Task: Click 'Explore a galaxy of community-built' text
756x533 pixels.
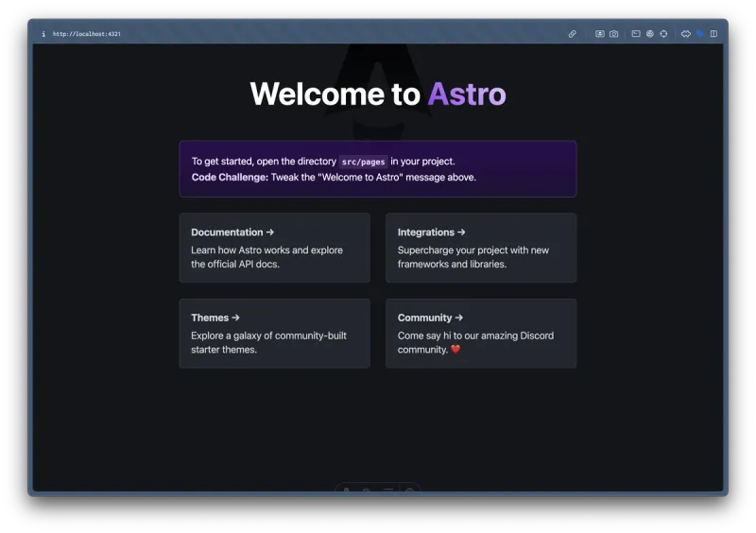Action: pos(268,335)
